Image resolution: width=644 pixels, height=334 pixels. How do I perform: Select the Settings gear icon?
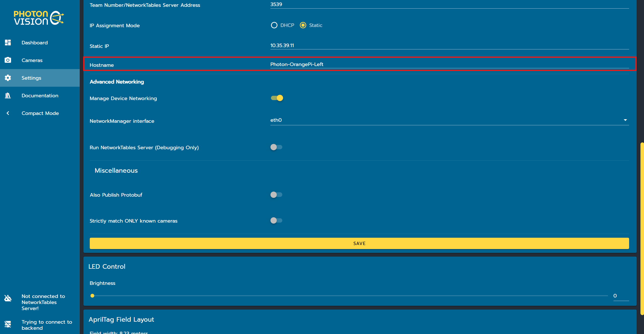(8, 78)
